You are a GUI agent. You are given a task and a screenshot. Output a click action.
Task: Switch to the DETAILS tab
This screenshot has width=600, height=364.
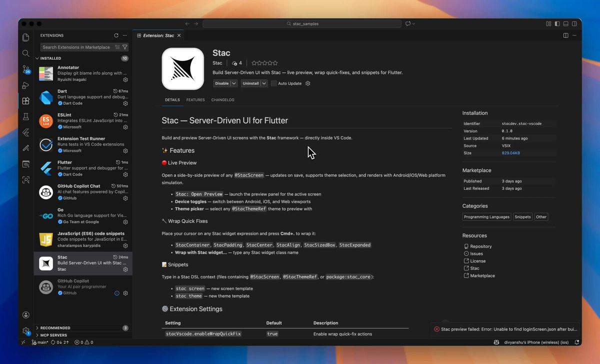pyautogui.click(x=172, y=100)
